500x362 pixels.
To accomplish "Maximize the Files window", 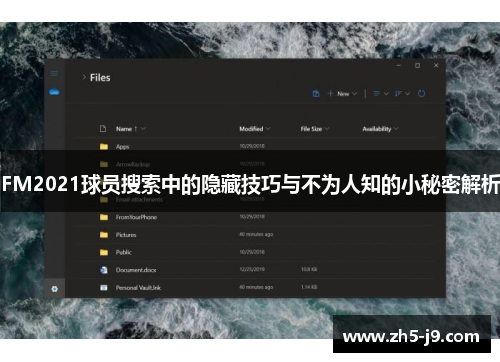I will (x=417, y=66).
